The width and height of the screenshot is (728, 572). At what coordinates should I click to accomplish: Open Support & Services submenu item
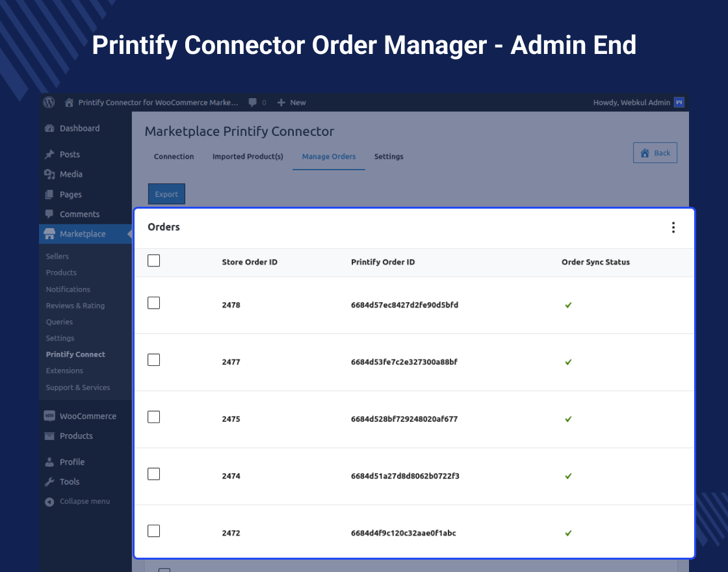[x=78, y=387]
